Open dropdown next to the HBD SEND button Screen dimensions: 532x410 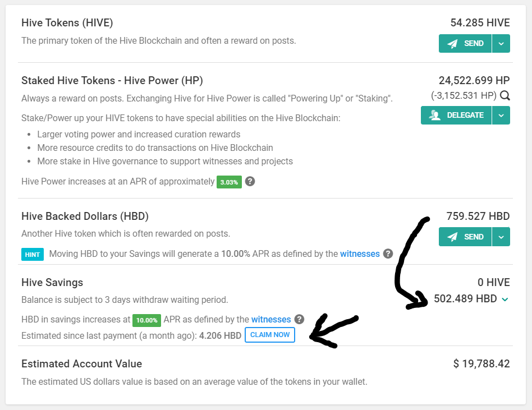[501, 237]
